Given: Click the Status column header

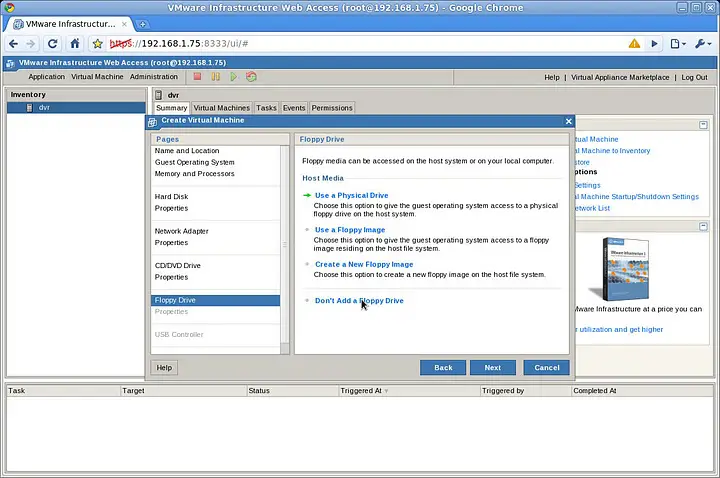Looking at the screenshot, I should point(292,391).
